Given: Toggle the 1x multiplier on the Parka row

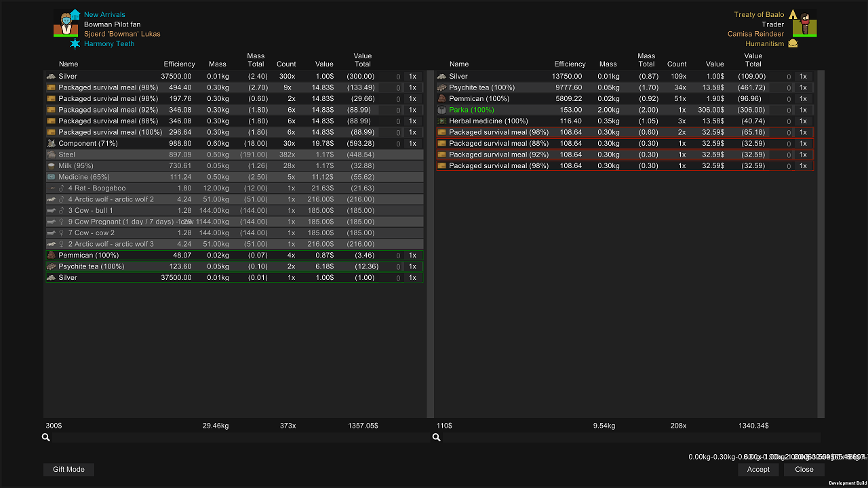Looking at the screenshot, I should point(803,110).
